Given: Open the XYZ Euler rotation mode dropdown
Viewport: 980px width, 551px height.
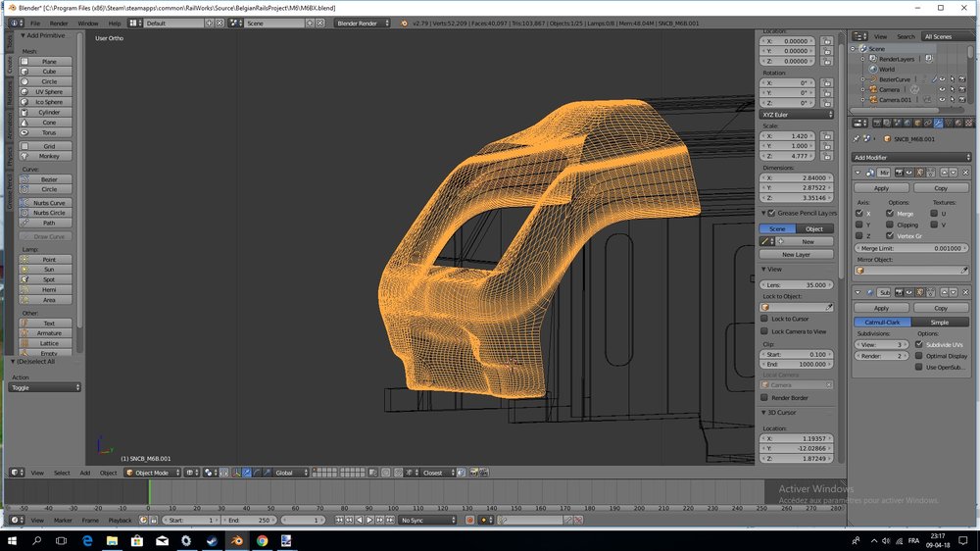Looking at the screenshot, I should coord(796,115).
